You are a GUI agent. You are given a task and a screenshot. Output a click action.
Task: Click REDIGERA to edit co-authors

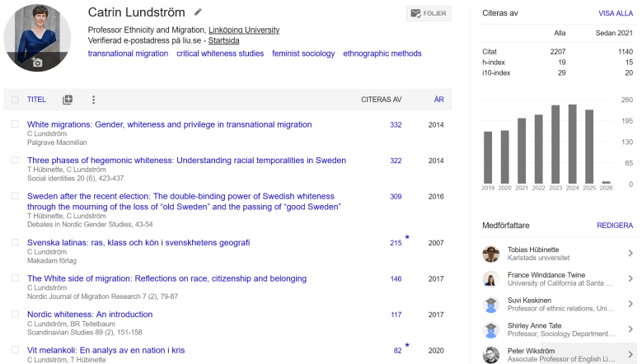[x=615, y=225]
